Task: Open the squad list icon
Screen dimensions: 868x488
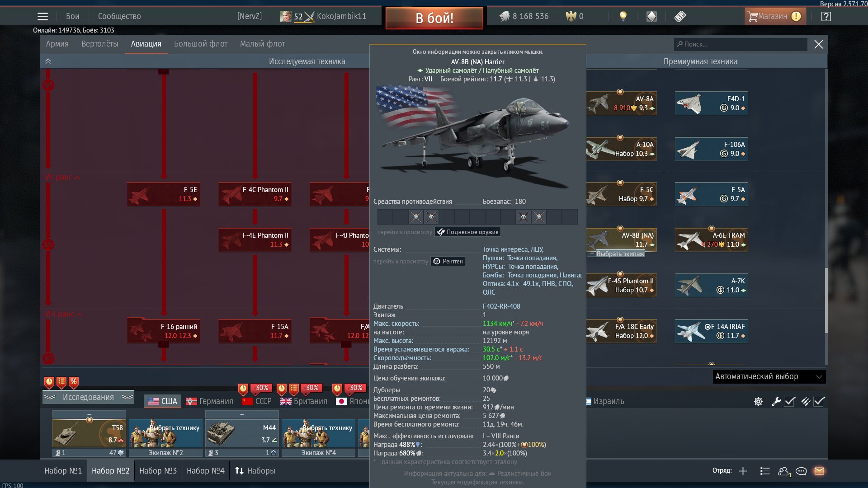Action: click(x=765, y=471)
